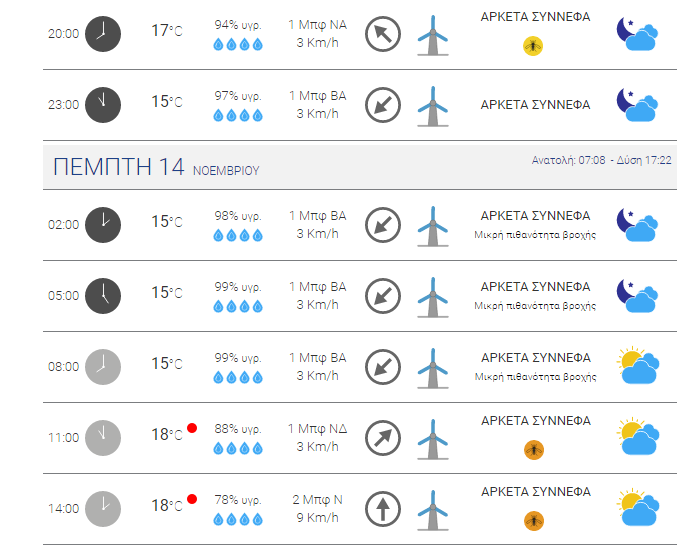
Task: Click the small rain chance text at 05:00
Action: click(x=535, y=306)
